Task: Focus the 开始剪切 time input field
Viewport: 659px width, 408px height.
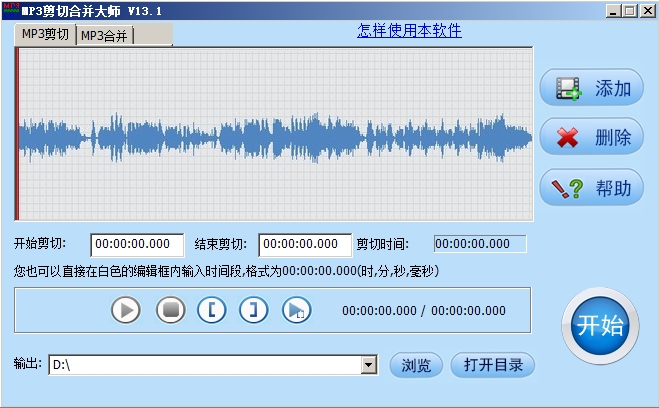Action: tap(137, 244)
